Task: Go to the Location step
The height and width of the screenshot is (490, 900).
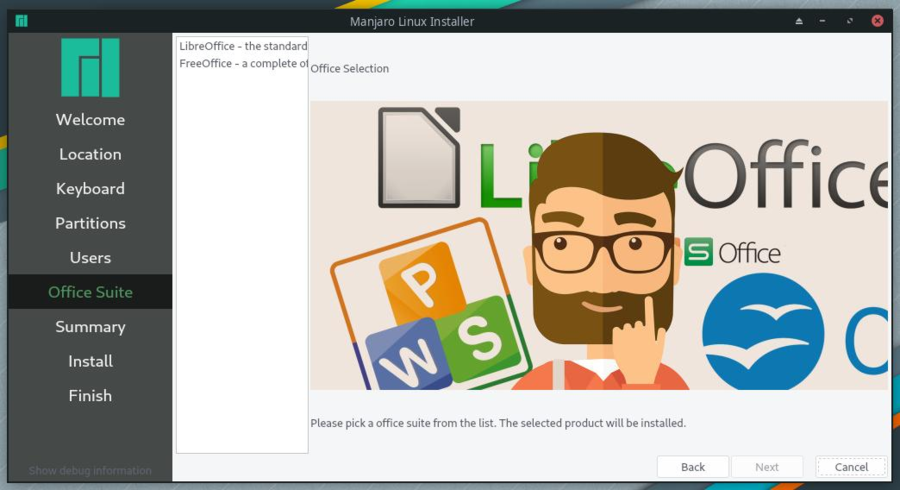Action: [90, 154]
